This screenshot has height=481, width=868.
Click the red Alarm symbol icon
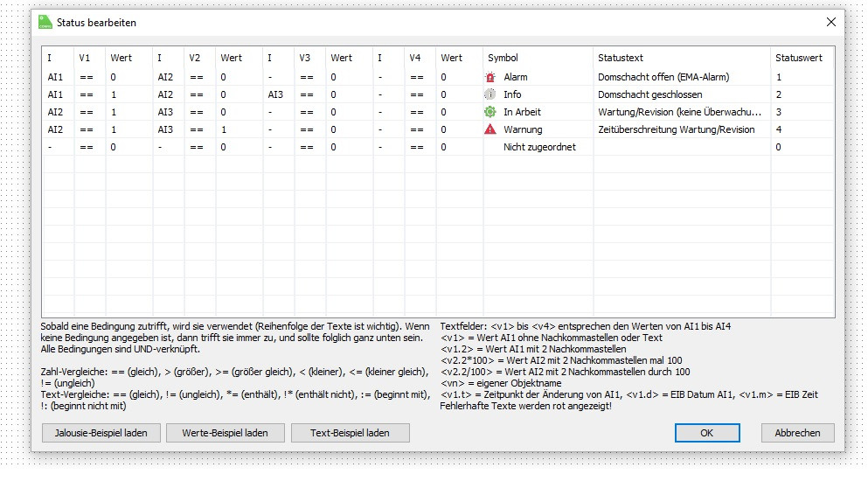click(490, 78)
